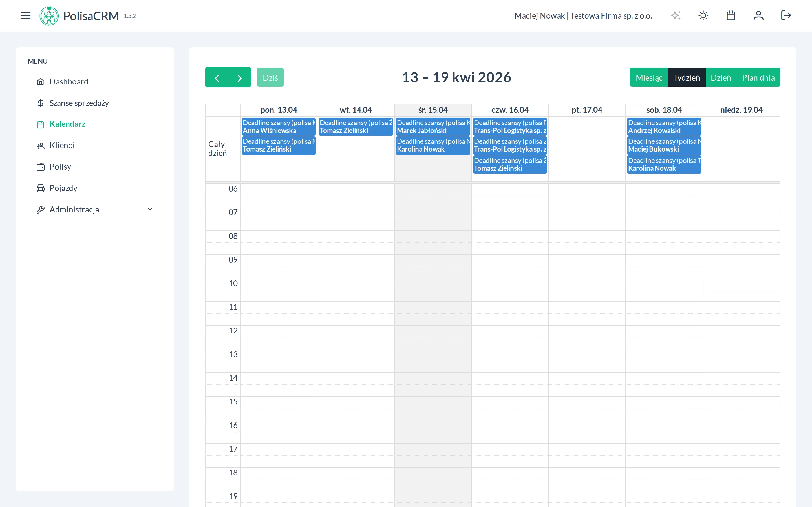The width and height of the screenshot is (812, 507).
Task: Click the logout icon
Action: [x=786, y=15]
